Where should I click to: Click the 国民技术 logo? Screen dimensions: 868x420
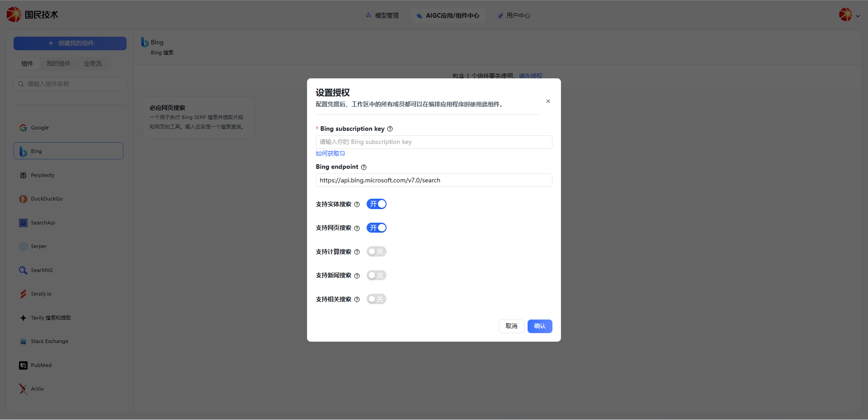click(x=33, y=14)
